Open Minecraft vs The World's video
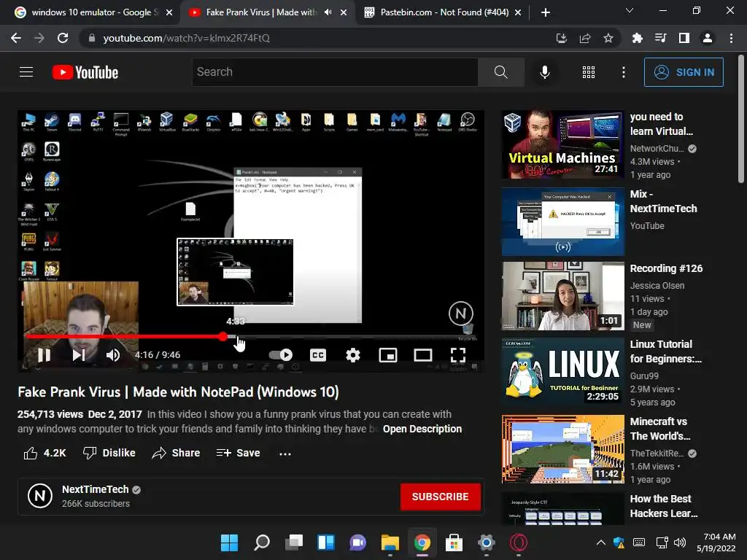 coord(562,449)
